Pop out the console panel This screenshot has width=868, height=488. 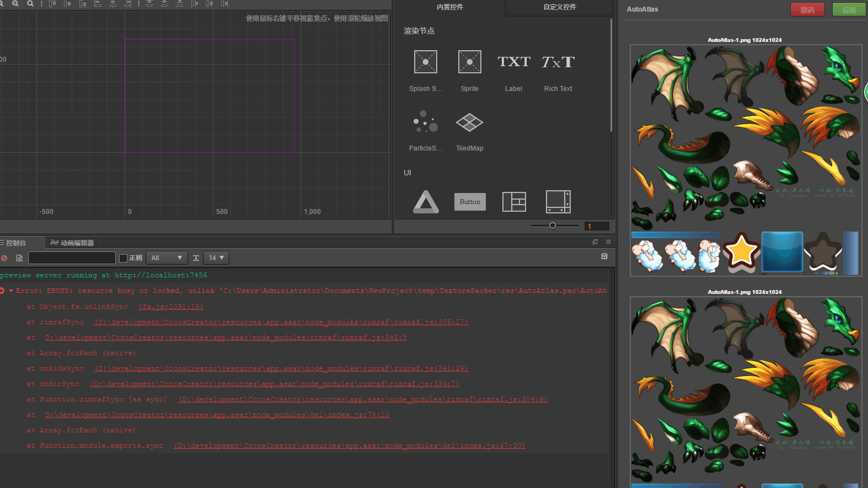[x=595, y=242]
